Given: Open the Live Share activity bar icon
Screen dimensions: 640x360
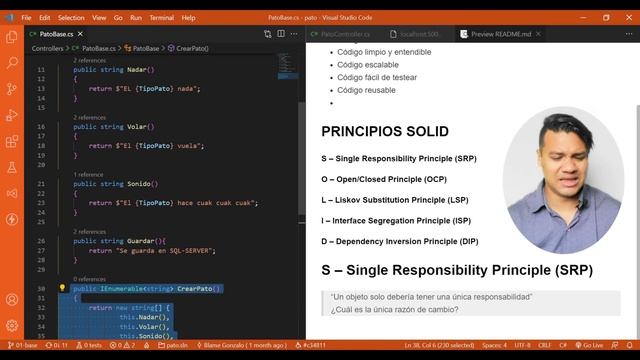Looking at the screenshot, I should coord(12,193).
